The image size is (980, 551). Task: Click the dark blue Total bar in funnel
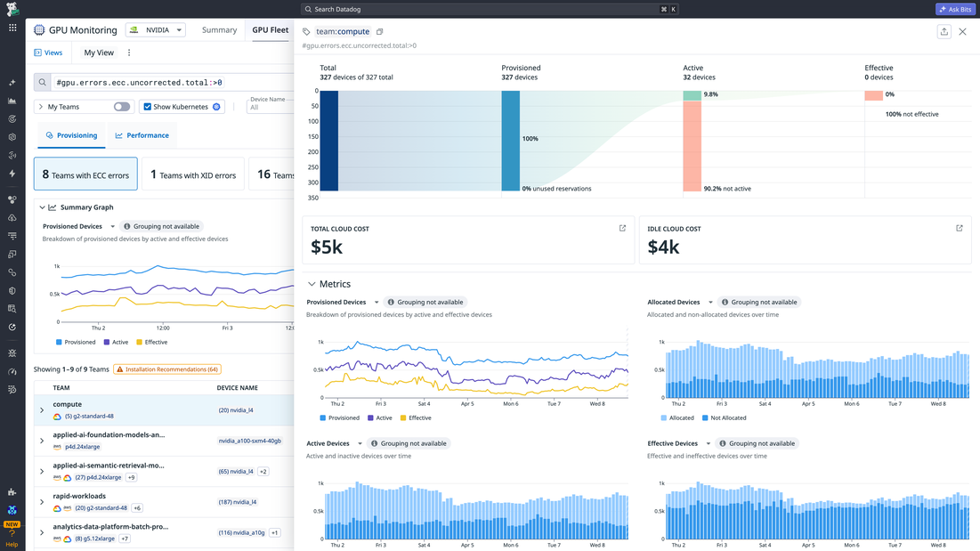(x=328, y=142)
